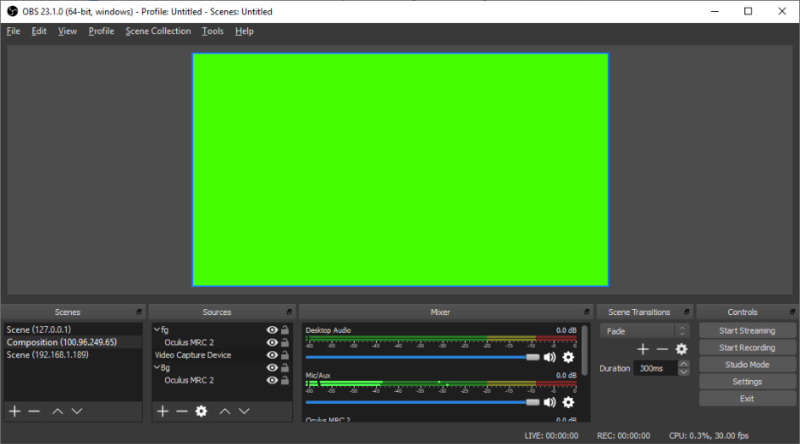Open the Tools menu
Viewport: 800px width, 444px height.
(213, 31)
